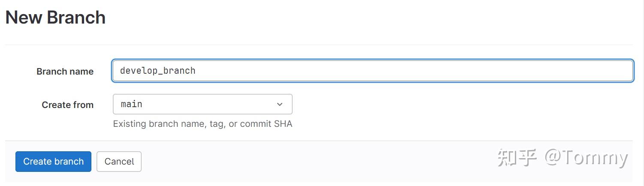Click the word "Branch" in the page title

pos(76,18)
